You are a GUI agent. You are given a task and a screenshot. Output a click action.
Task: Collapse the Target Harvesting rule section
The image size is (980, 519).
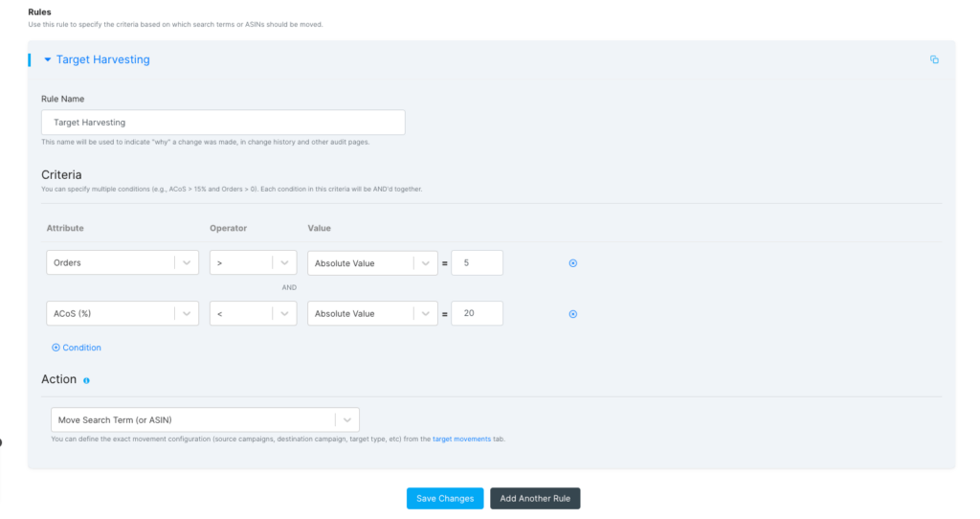pyautogui.click(x=48, y=59)
